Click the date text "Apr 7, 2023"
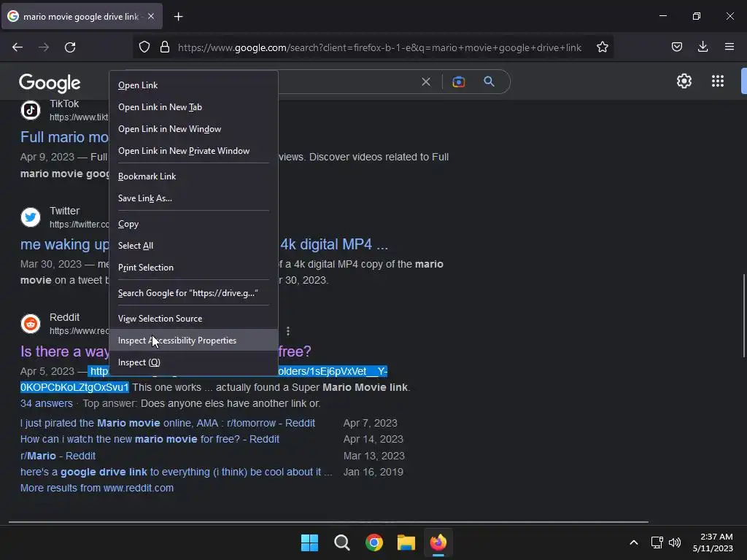 pos(370,423)
